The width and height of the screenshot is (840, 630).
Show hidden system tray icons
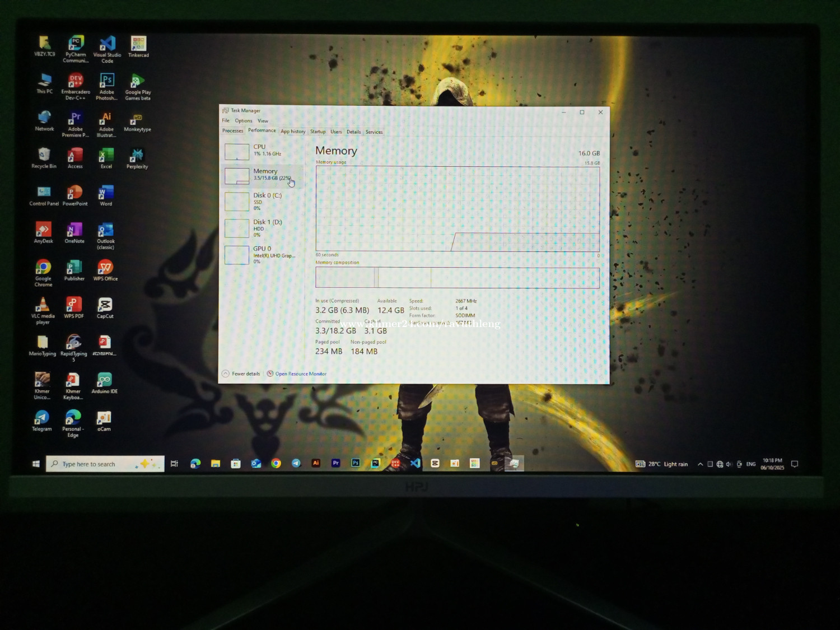point(700,464)
